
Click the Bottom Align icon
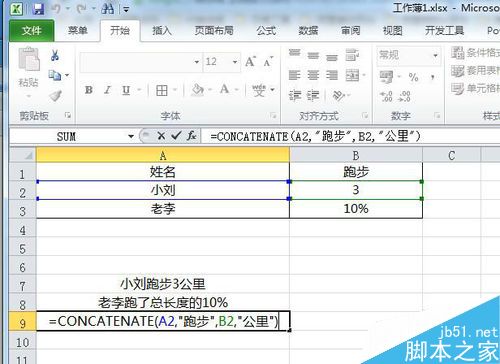332,57
